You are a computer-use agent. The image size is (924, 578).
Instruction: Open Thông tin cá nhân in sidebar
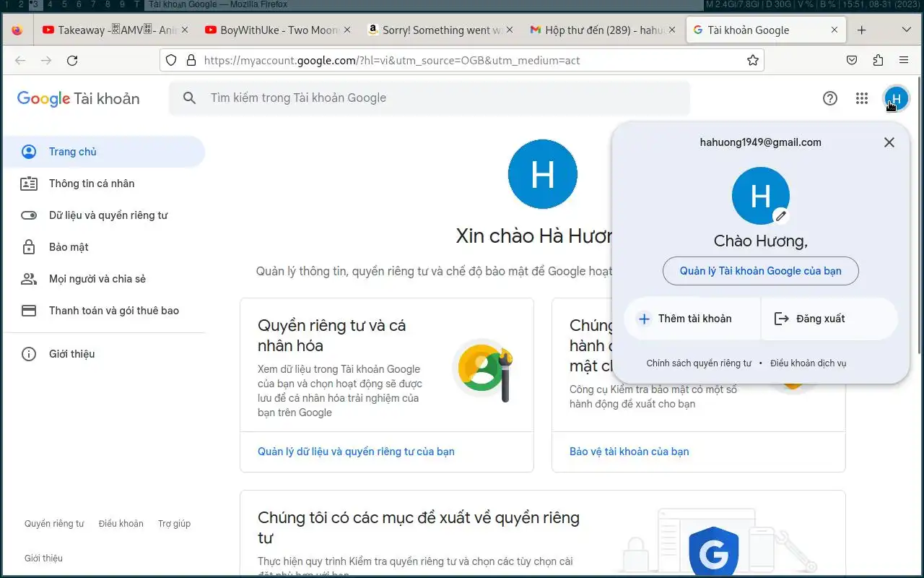tap(104, 184)
